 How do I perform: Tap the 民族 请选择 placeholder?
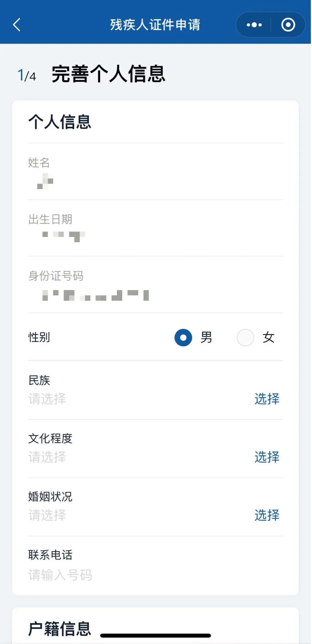47,399
